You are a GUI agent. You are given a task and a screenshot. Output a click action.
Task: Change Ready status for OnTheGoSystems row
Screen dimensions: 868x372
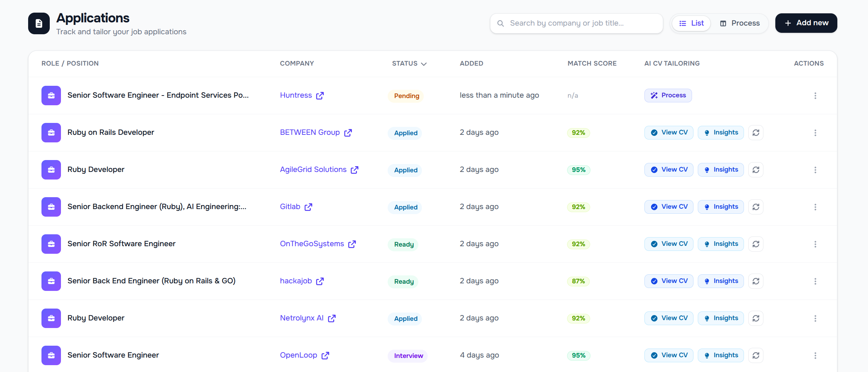click(x=404, y=244)
